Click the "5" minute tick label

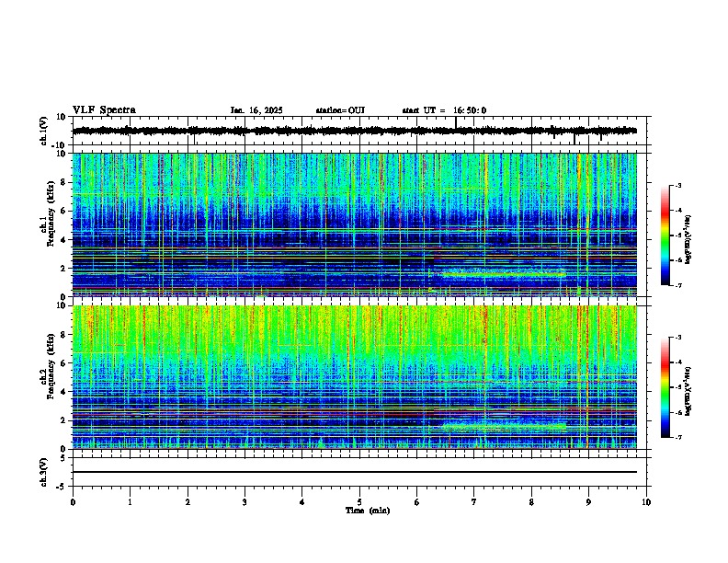[359, 502]
